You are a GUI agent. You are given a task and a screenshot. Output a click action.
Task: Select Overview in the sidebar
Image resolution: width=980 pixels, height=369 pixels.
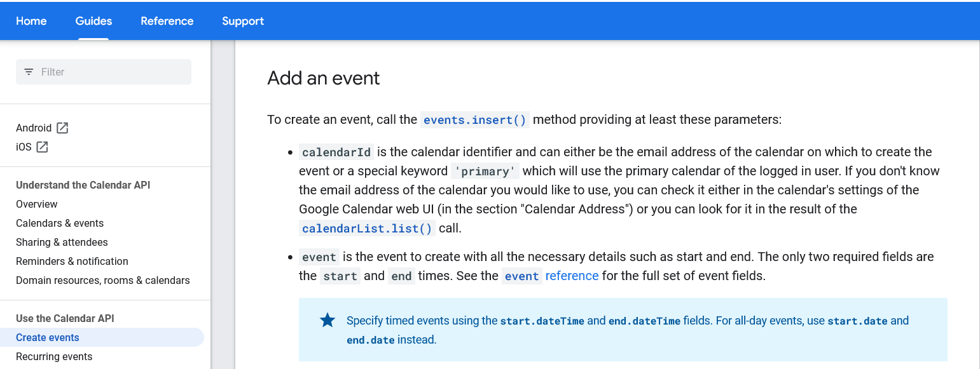pyautogui.click(x=37, y=204)
